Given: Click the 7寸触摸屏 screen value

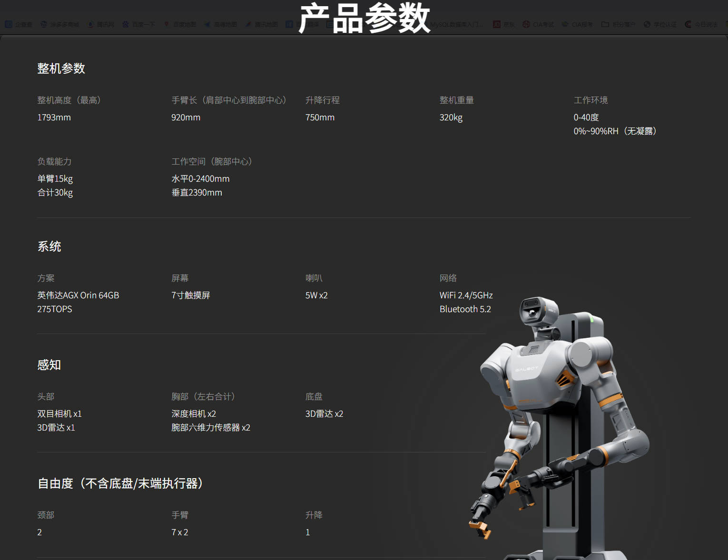Looking at the screenshot, I should pyautogui.click(x=191, y=295).
